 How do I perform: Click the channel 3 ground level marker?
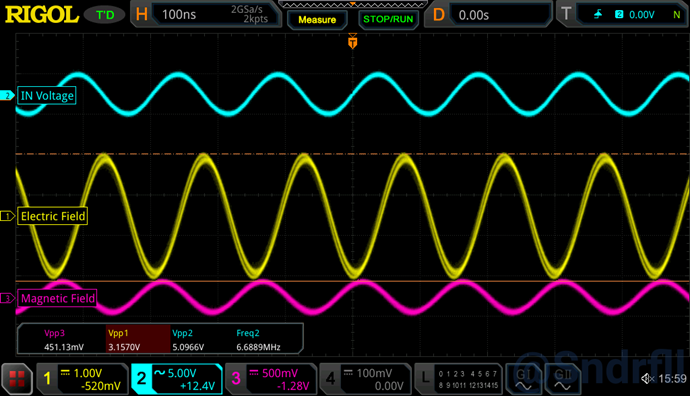point(7,298)
